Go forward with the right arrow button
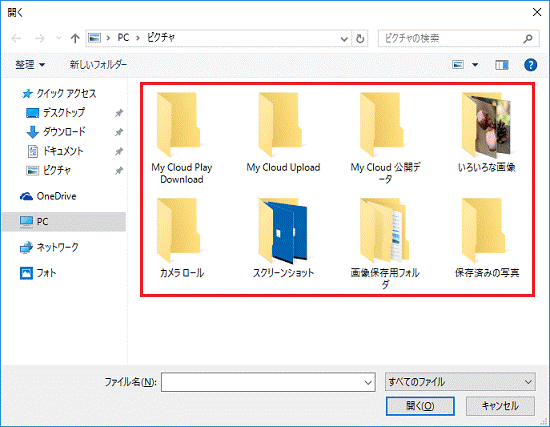550x427 pixels. point(40,38)
